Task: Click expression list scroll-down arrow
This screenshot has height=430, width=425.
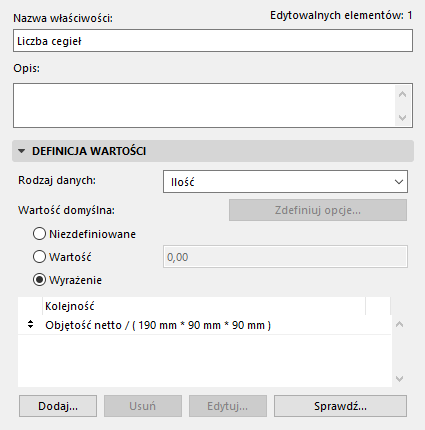Action: click(399, 379)
